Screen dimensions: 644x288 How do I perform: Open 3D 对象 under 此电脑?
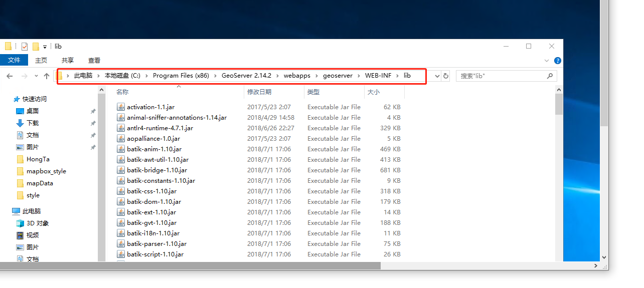click(38, 223)
